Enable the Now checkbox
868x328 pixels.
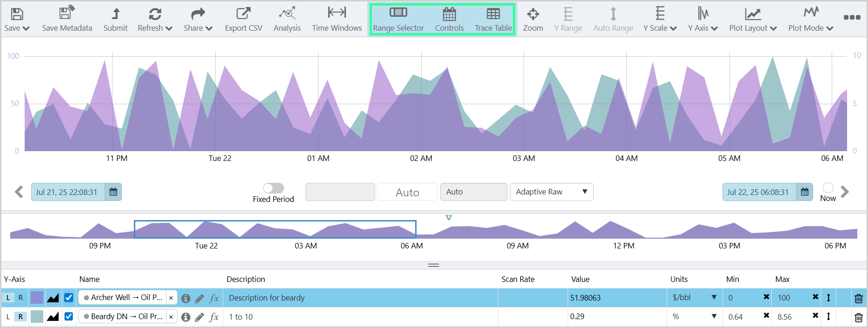pyautogui.click(x=828, y=187)
